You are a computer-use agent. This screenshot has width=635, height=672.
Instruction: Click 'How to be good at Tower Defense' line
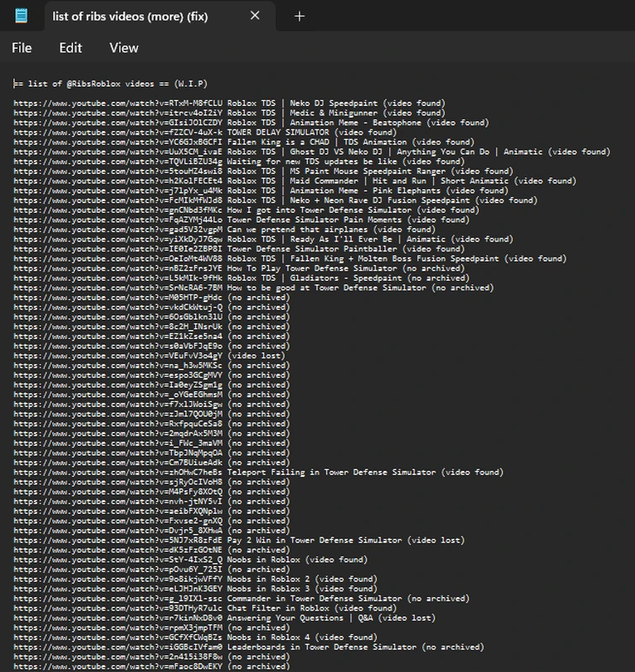254,288
